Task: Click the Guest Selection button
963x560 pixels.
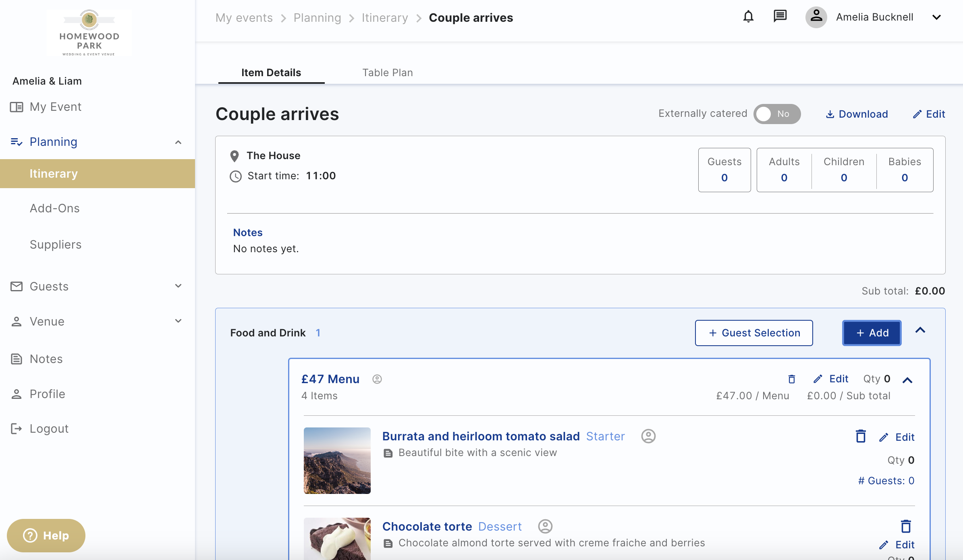Action: tap(754, 333)
